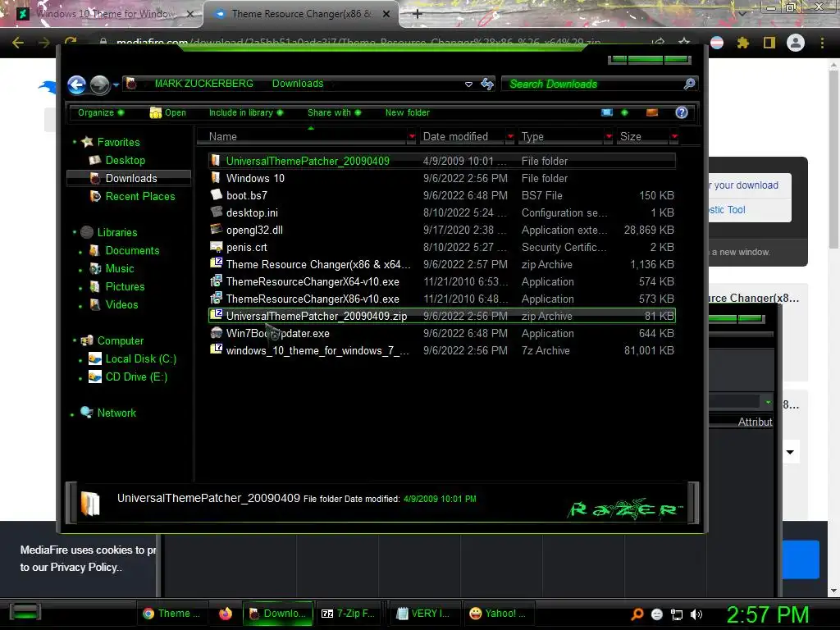Open the Share with dropdown
Screen dimensions: 840x630
pyautogui.click(x=335, y=112)
